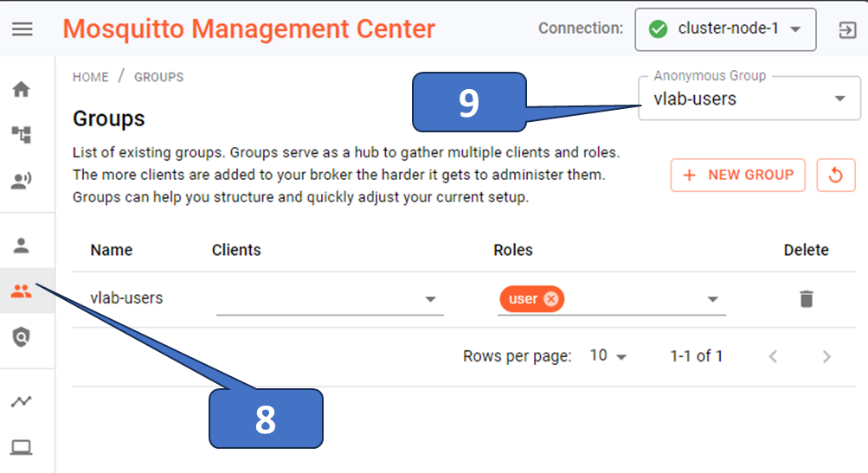This screenshot has height=473, width=868.
Task: Go to the next page arrow
Action: [826, 356]
